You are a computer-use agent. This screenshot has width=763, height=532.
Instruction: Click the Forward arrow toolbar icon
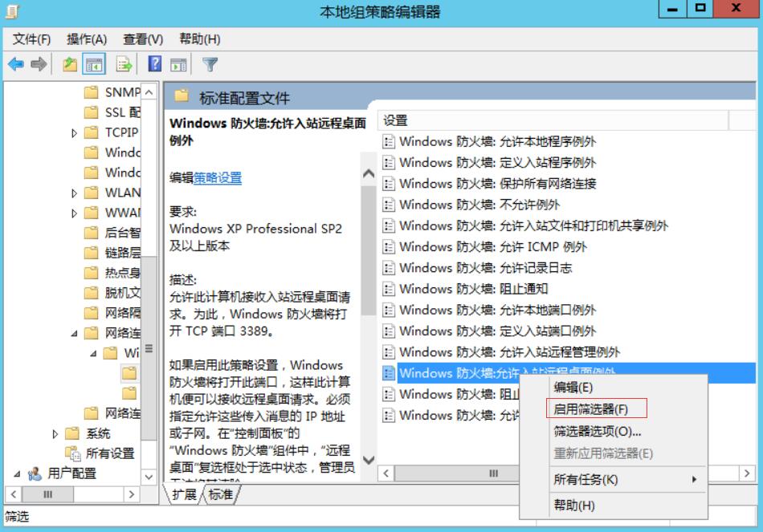(x=39, y=64)
